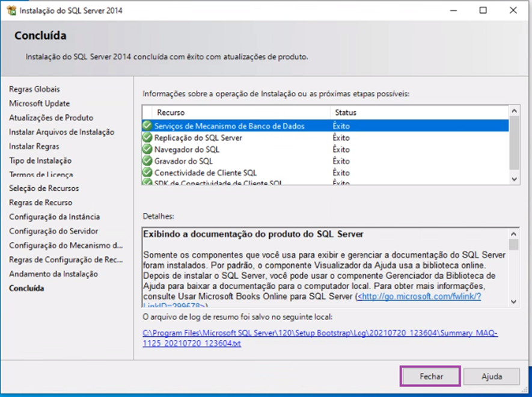Click the Configuração do Mecanismo step
The image size is (532, 397).
point(66,245)
